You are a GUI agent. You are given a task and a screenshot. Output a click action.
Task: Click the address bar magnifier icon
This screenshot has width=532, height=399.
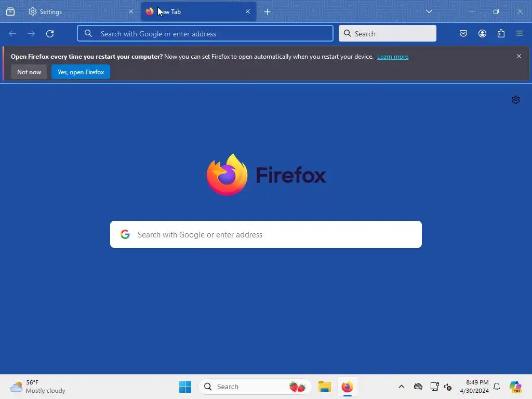pos(88,33)
